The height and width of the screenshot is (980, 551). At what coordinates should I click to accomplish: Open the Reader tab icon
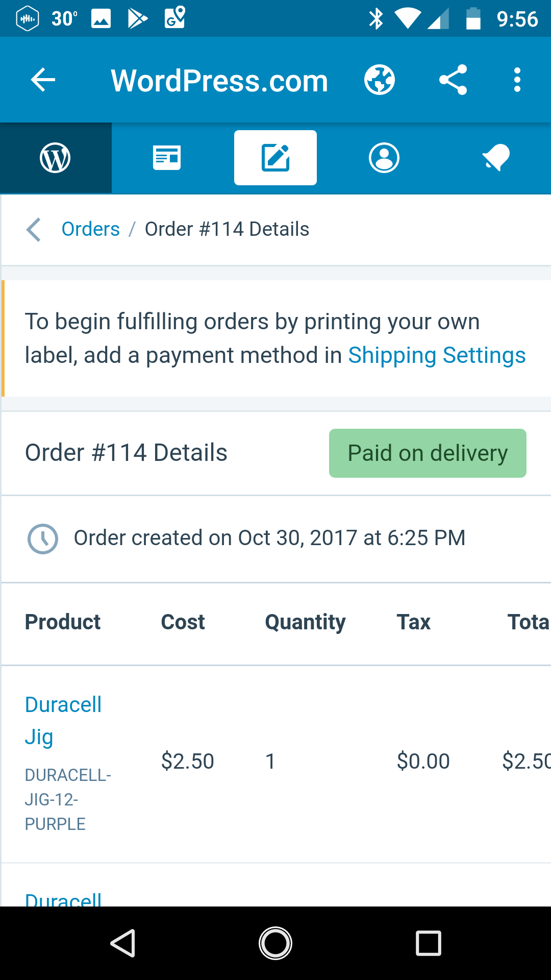[x=166, y=157]
